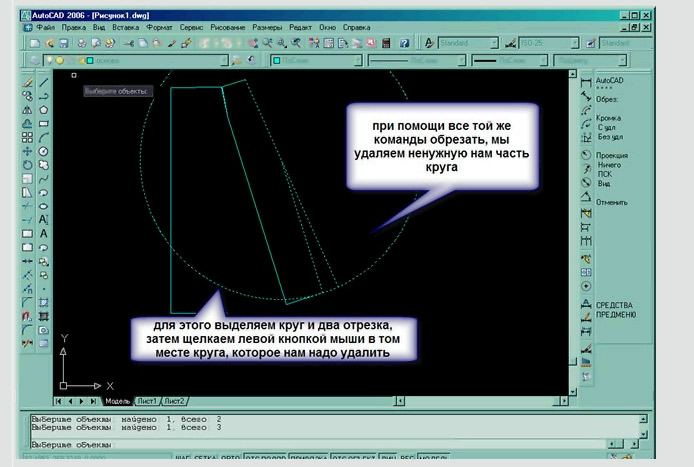Click the command line input field

click(300, 441)
